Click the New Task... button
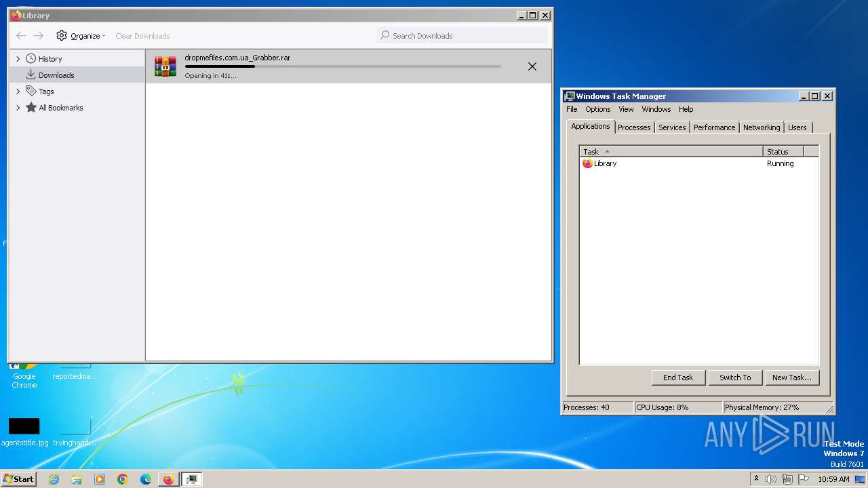The image size is (868, 488). click(792, 378)
